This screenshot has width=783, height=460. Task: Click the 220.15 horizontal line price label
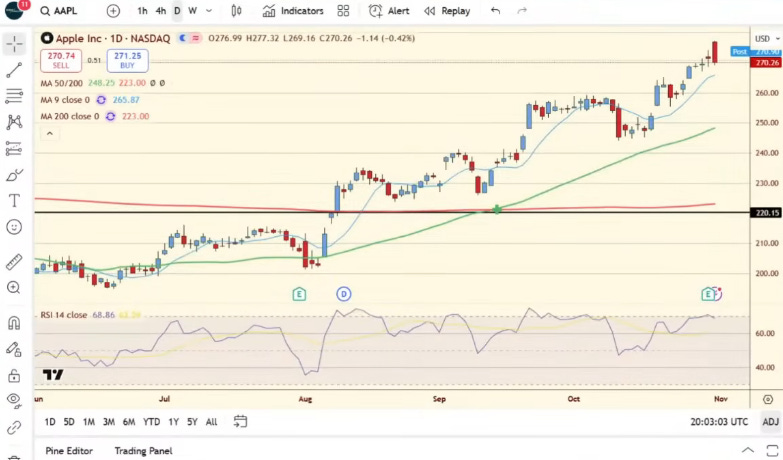coord(767,213)
